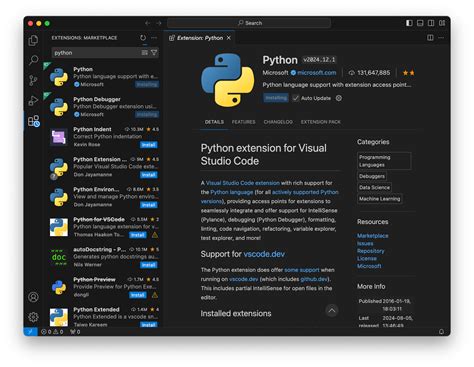Image resolution: width=474 pixels, height=367 pixels.
Task: Open the Python extension settings gear
Action: click(339, 98)
